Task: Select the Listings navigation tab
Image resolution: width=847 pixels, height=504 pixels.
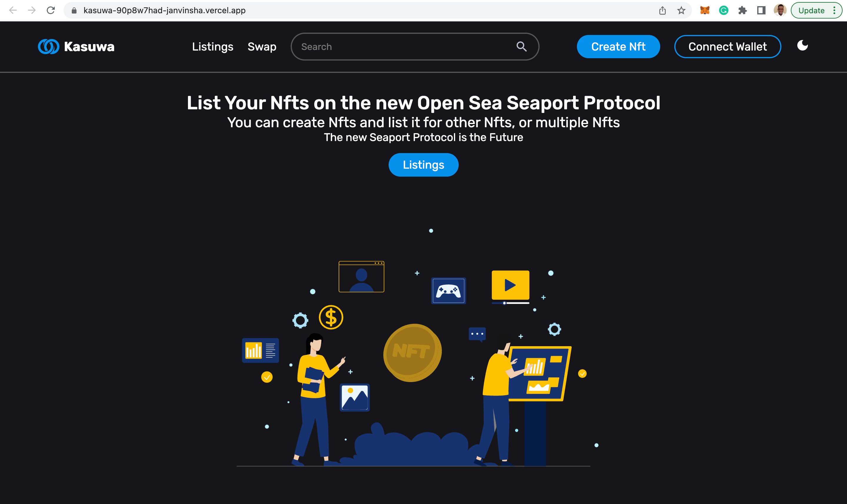Action: pyautogui.click(x=213, y=46)
